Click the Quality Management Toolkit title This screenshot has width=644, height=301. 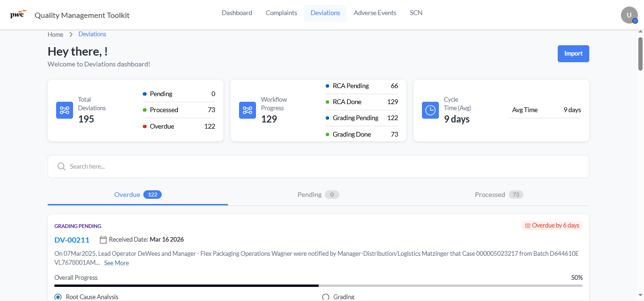(82, 15)
